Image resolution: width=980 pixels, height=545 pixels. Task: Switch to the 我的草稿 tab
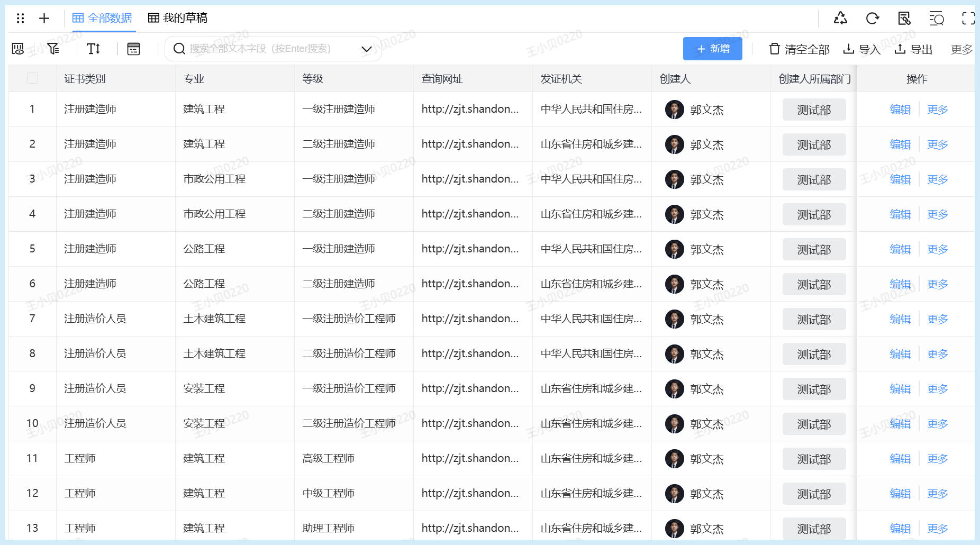coord(178,18)
